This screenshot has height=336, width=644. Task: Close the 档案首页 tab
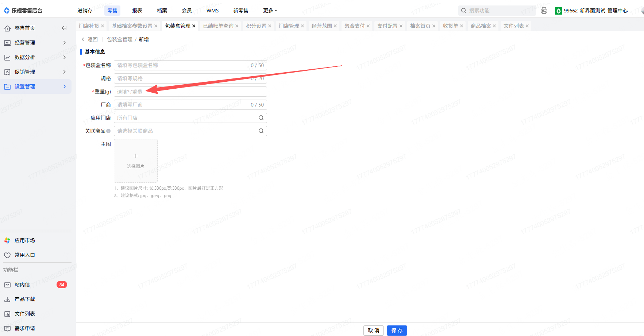click(434, 26)
